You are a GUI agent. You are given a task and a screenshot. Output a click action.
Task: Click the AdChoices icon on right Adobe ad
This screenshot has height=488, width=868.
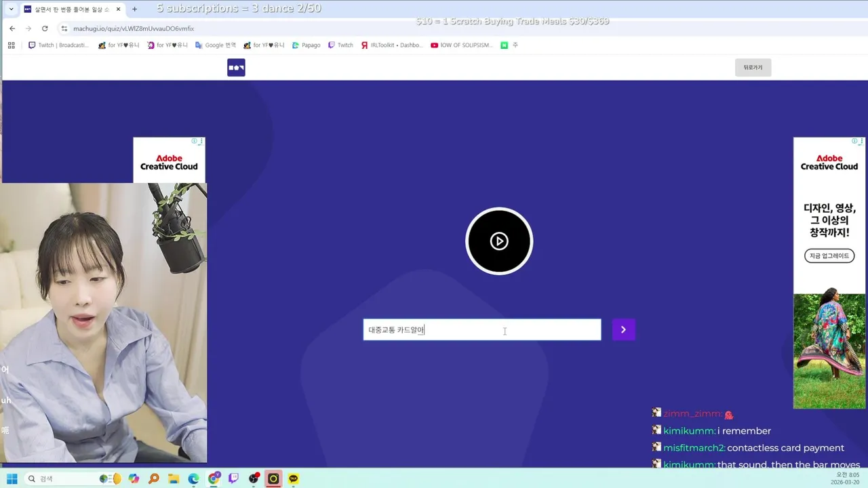pos(855,141)
